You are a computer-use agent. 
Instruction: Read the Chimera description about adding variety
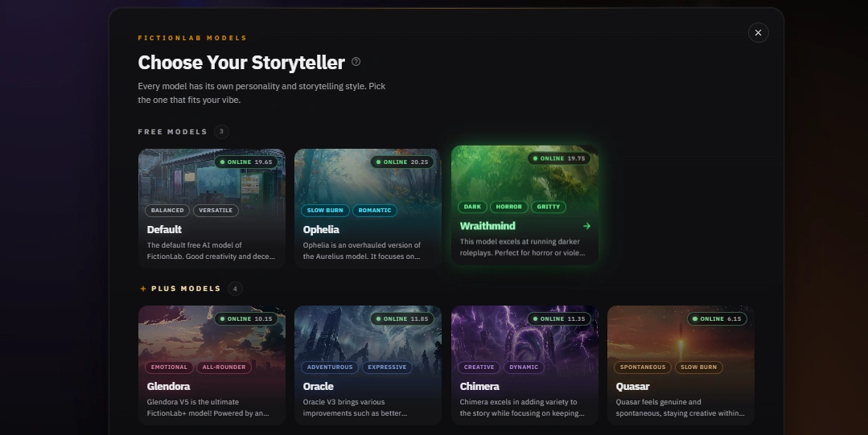pyautogui.click(x=522, y=408)
